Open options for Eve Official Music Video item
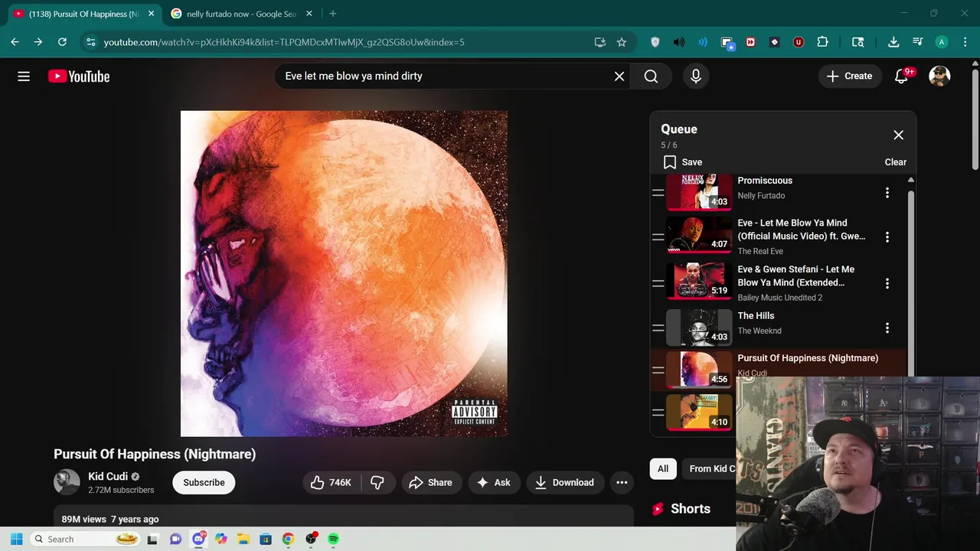Viewport: 980px width, 551px height. [887, 237]
